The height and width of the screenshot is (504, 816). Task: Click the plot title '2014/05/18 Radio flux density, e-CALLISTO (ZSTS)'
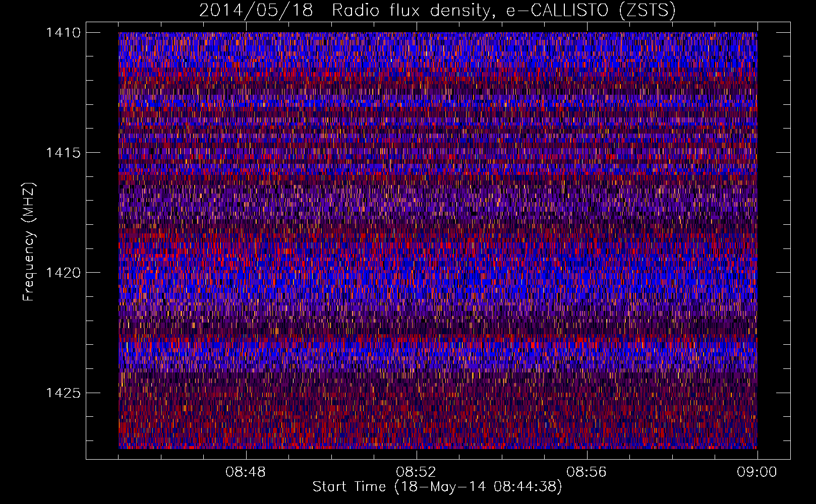click(x=437, y=10)
